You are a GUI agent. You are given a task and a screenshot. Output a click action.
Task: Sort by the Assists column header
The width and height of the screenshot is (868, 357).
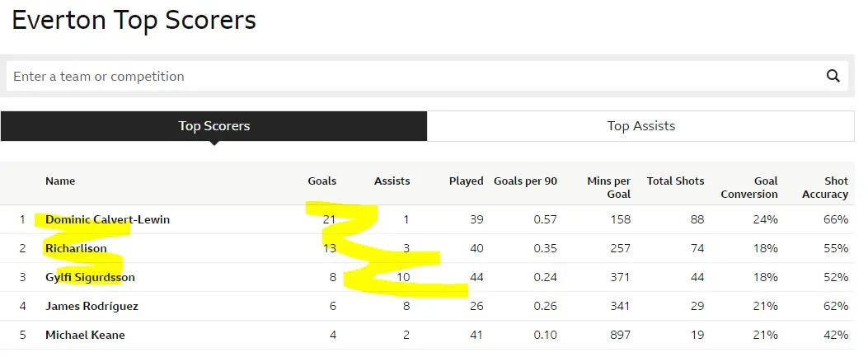(x=392, y=181)
